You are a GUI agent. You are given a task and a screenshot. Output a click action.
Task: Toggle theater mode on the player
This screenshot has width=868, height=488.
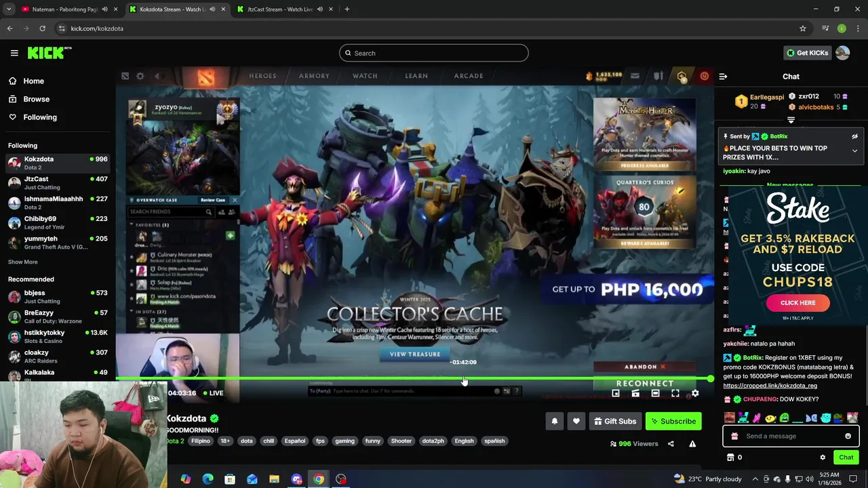point(655,393)
